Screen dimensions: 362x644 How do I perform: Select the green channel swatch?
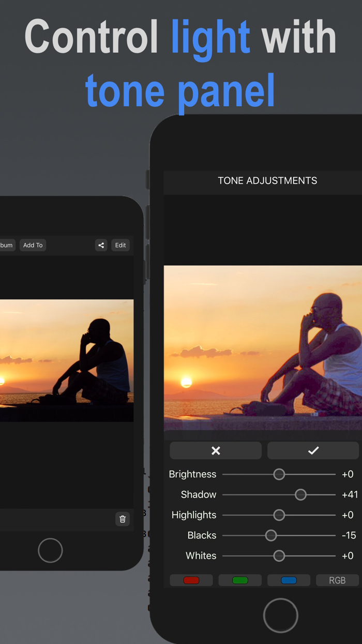[240, 580]
